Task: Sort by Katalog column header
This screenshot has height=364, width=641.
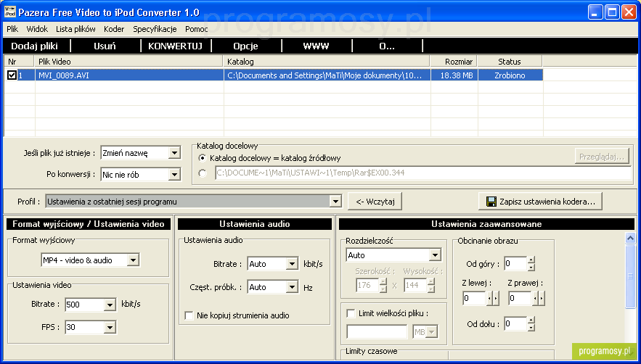Action: [x=327, y=62]
